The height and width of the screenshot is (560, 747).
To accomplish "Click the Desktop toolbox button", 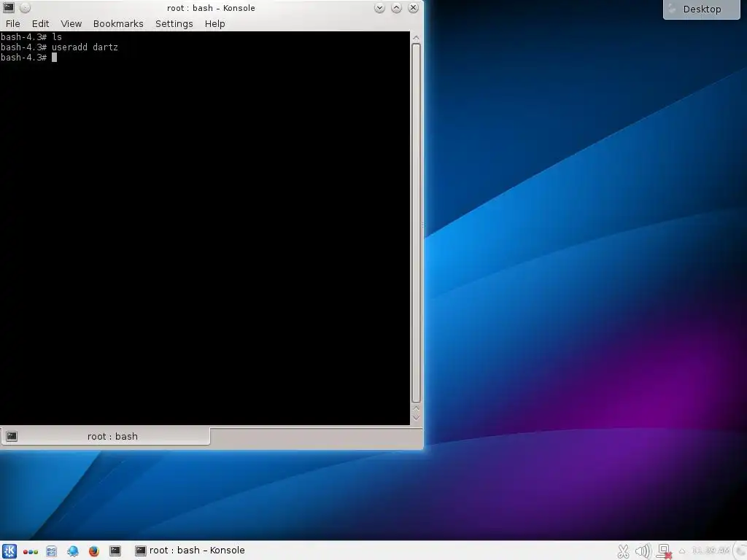I will [701, 9].
